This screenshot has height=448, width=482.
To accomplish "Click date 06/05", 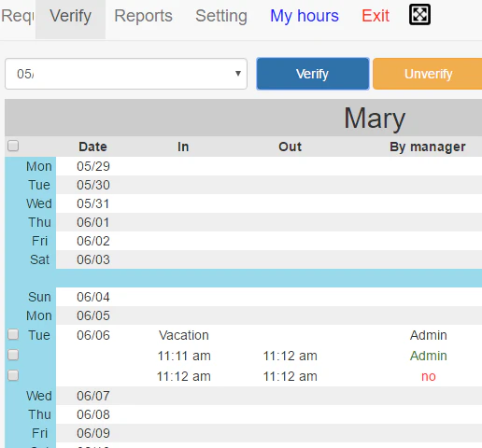I will pos(93,315).
